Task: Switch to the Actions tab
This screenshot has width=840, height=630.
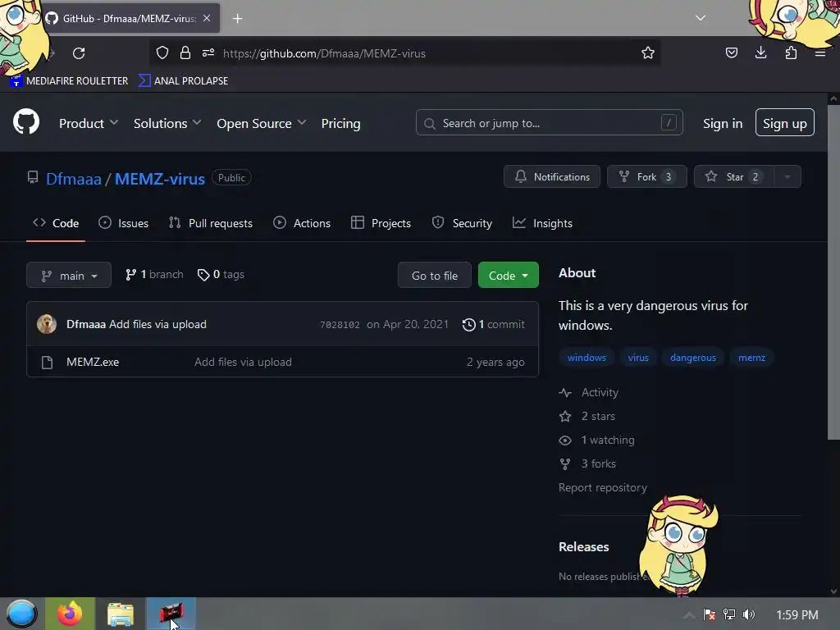Action: [302, 223]
